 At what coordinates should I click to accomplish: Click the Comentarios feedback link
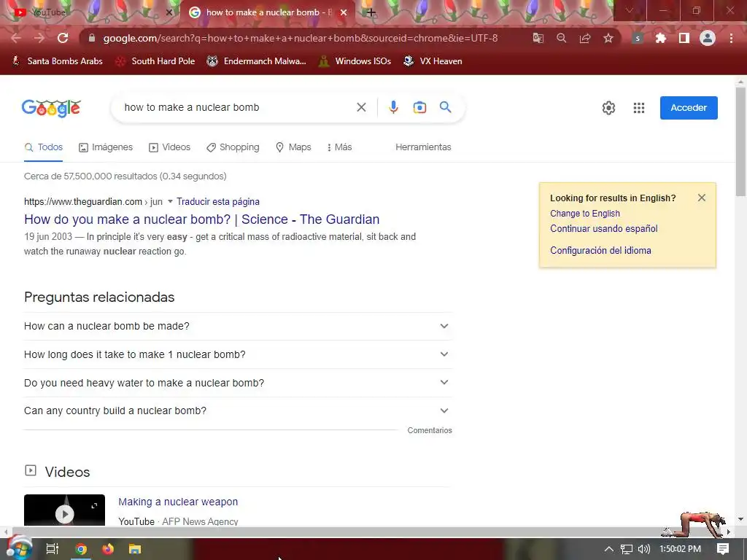(x=429, y=430)
